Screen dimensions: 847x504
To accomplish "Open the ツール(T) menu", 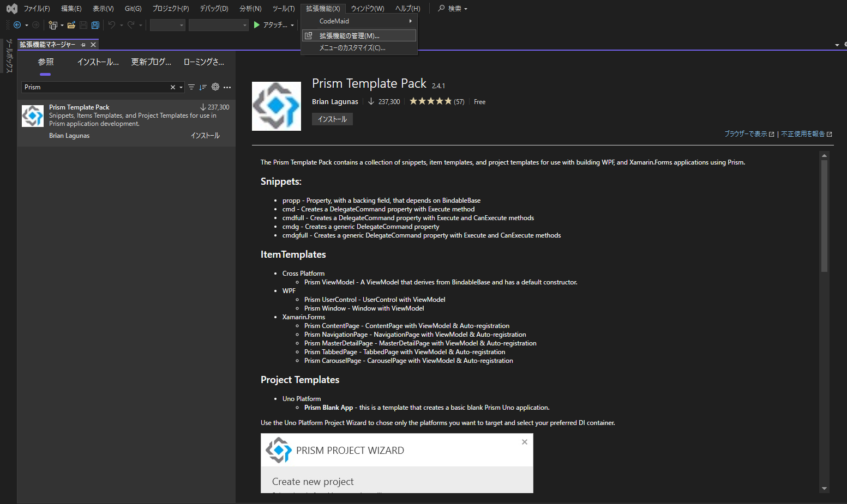I will (284, 9).
